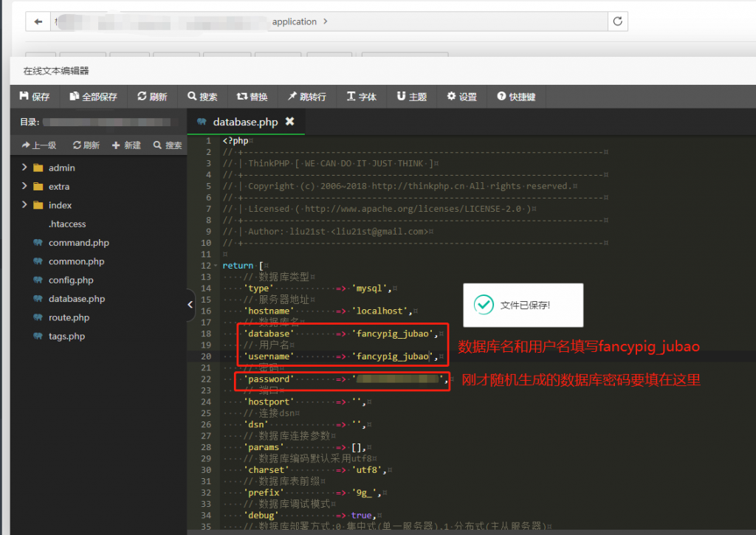Open the admin folder
The height and width of the screenshot is (535, 756).
pos(62,168)
